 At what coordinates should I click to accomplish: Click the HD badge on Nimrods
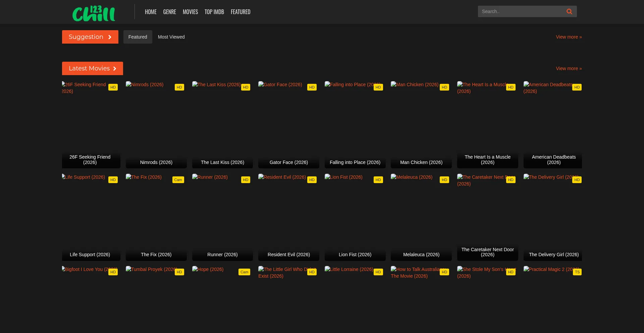click(179, 87)
